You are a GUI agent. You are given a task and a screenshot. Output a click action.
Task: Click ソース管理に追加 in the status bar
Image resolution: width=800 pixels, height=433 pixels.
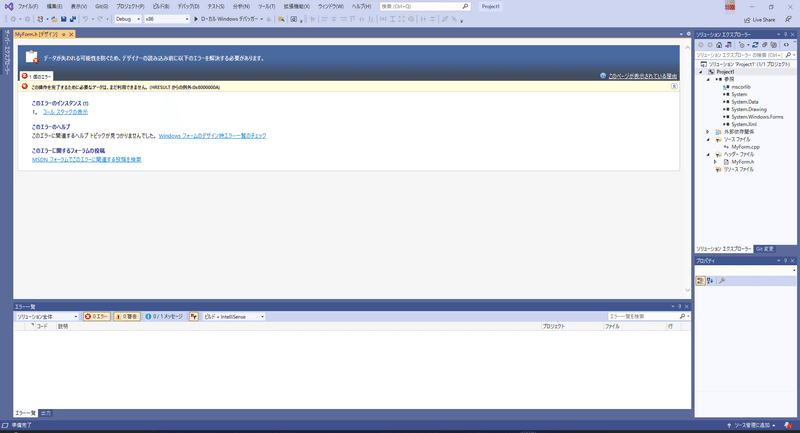click(751, 425)
